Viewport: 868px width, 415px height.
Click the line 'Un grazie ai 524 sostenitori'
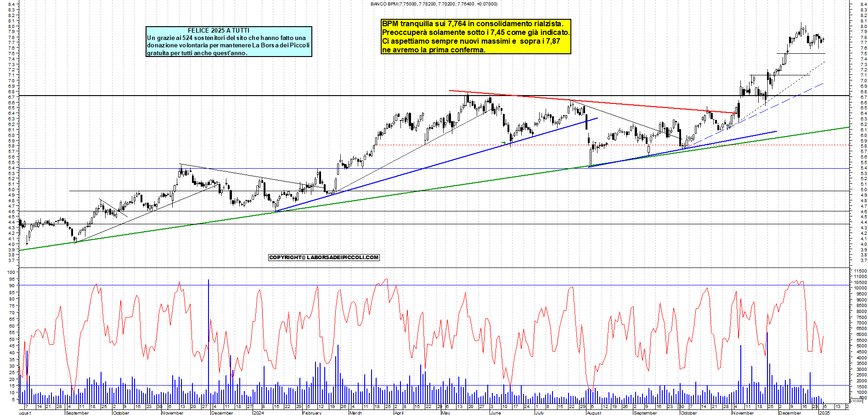tap(226, 38)
